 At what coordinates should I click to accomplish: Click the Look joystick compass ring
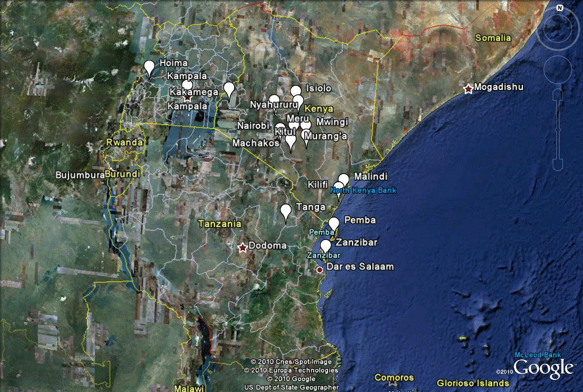click(x=560, y=29)
